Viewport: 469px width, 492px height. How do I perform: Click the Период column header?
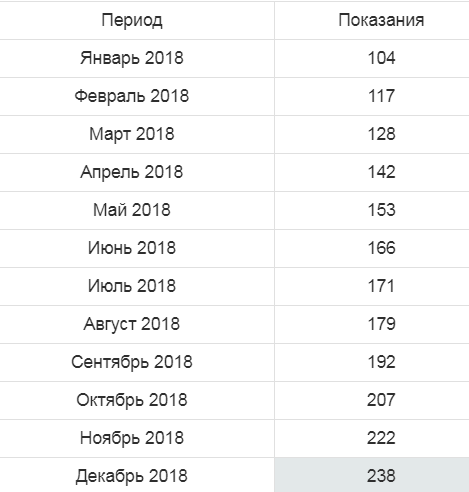pyautogui.click(x=132, y=20)
